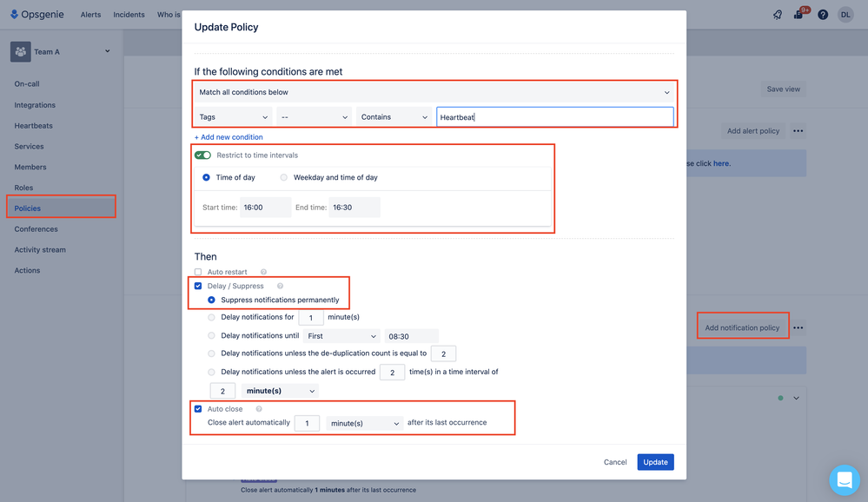Open more options beside Add alert policy
The height and width of the screenshot is (502, 868).
click(x=798, y=131)
